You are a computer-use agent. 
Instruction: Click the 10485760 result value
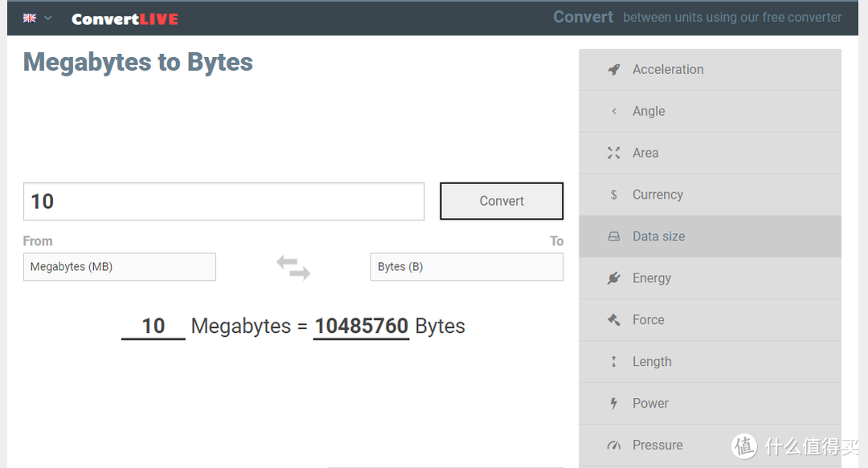(x=361, y=326)
